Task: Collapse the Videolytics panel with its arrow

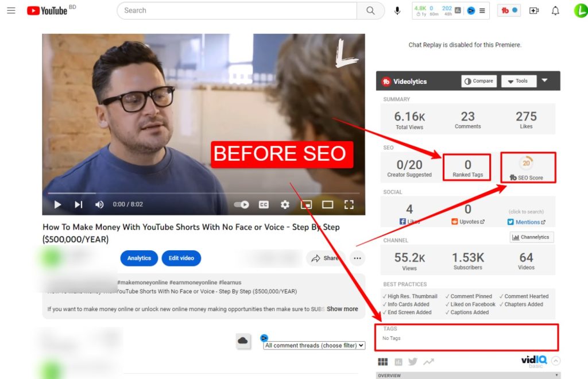Action: click(545, 80)
